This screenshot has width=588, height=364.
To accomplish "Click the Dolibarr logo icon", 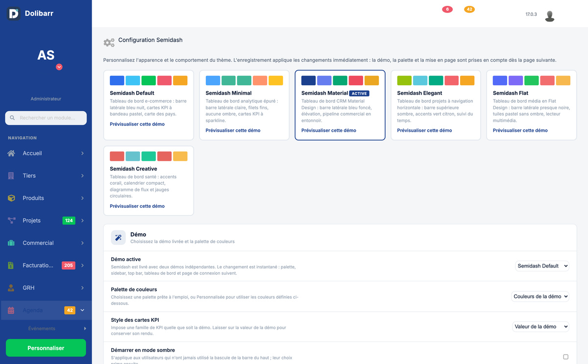I will click(x=14, y=14).
